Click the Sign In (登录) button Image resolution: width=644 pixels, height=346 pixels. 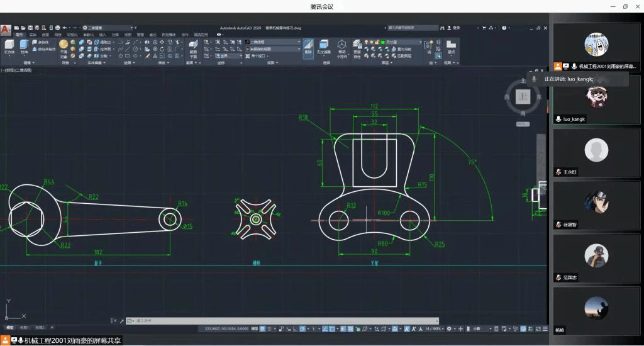456,28
